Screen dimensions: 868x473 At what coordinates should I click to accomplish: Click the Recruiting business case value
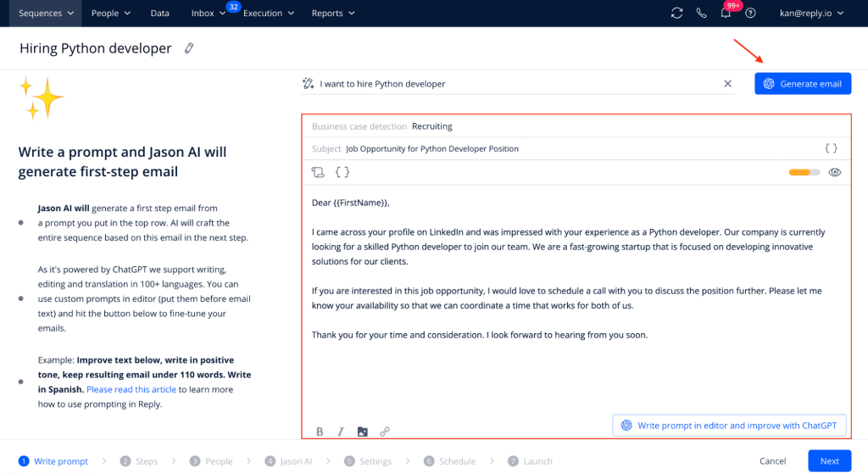431,126
